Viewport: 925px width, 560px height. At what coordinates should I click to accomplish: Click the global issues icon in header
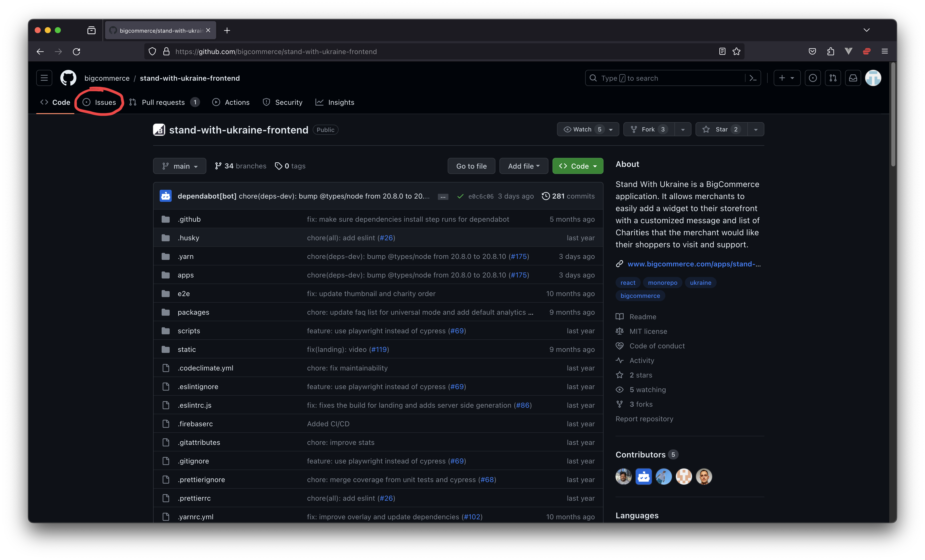click(x=812, y=78)
